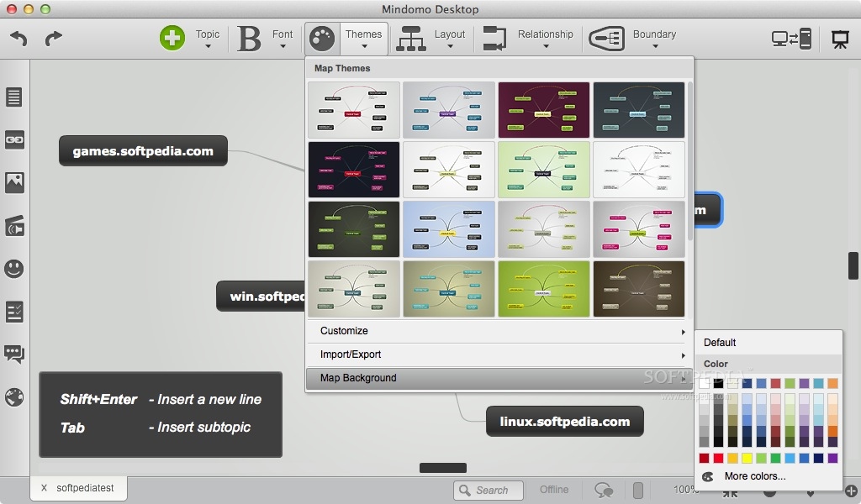861x504 pixels.
Task: Apply the dark slate theme
Action: pos(639,110)
